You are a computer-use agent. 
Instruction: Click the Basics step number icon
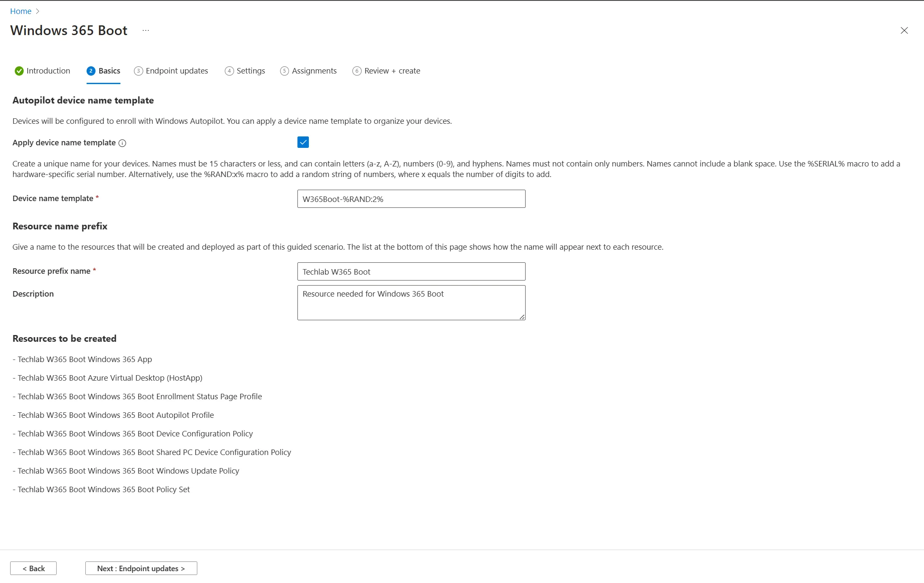point(91,71)
